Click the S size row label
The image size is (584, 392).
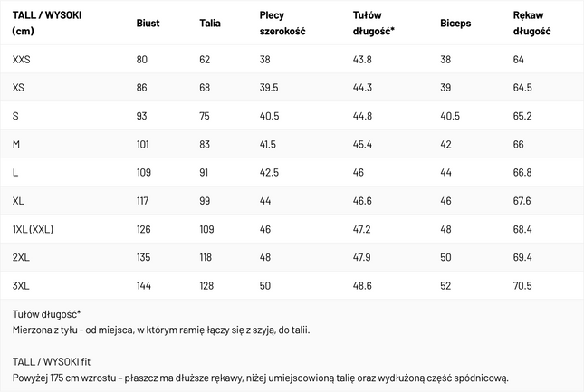(15, 116)
